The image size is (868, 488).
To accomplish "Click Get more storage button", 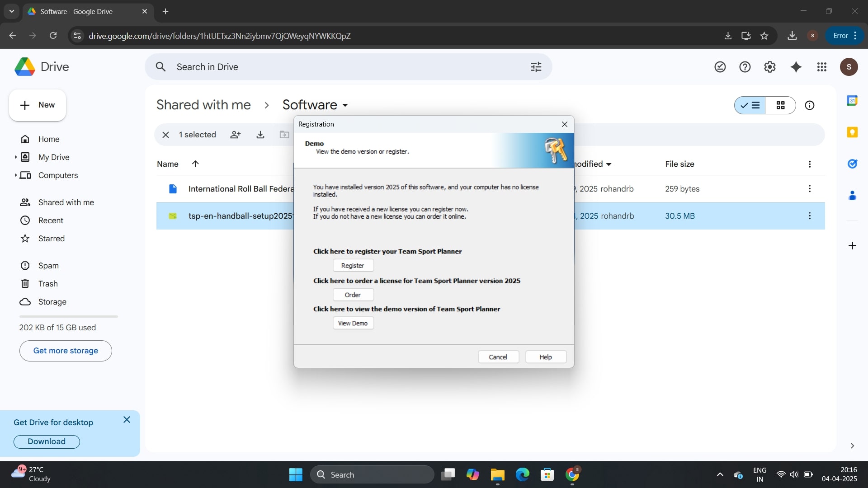I will point(66,351).
